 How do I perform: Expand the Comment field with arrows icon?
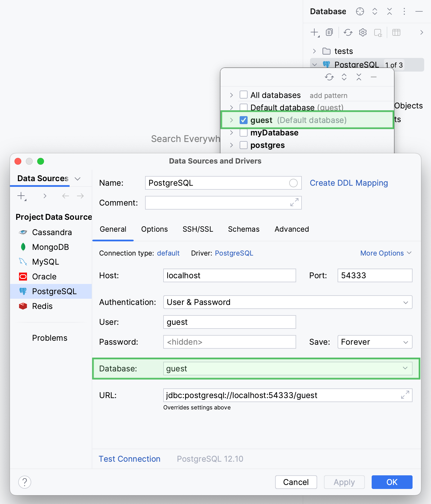pos(294,202)
